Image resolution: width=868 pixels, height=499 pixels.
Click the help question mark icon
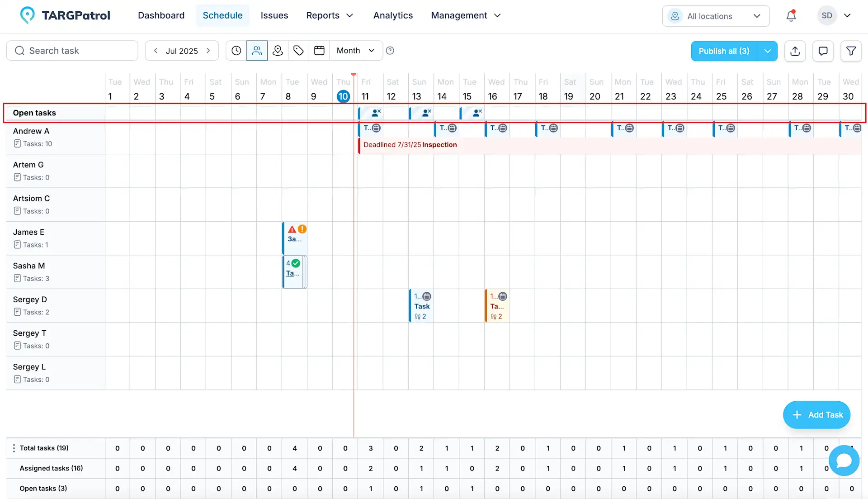(x=390, y=51)
